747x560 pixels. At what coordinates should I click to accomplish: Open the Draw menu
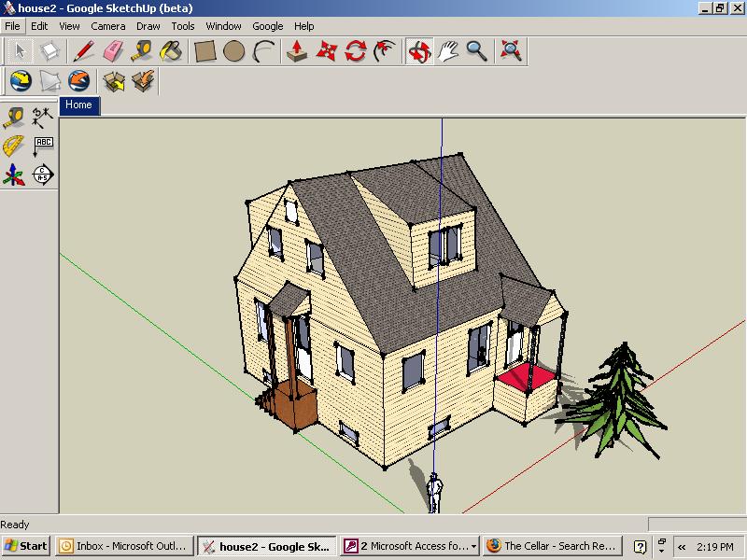(x=148, y=26)
